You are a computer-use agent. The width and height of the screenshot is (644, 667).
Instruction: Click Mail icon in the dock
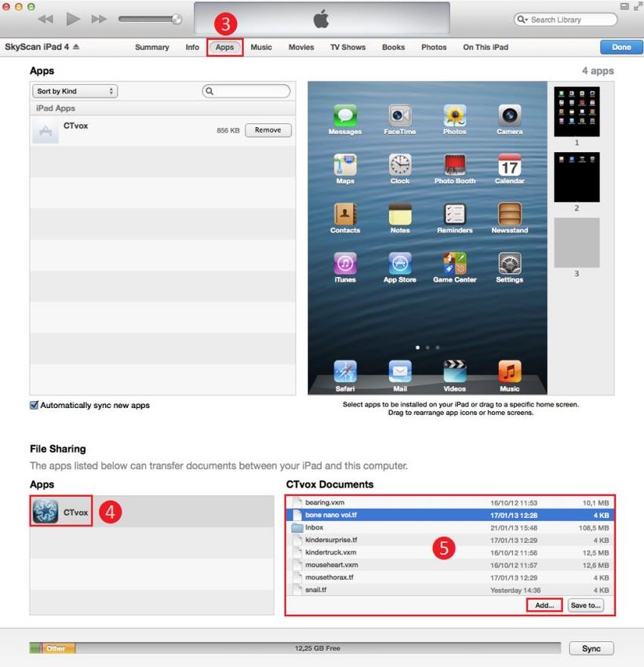(400, 372)
